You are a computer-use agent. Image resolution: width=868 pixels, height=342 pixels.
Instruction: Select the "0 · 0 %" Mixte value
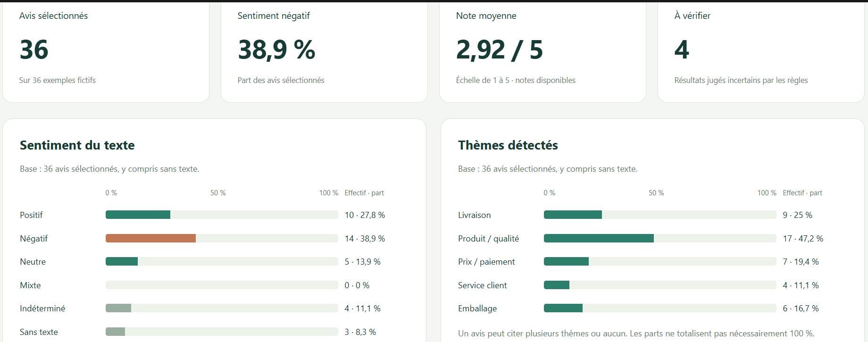tap(357, 285)
